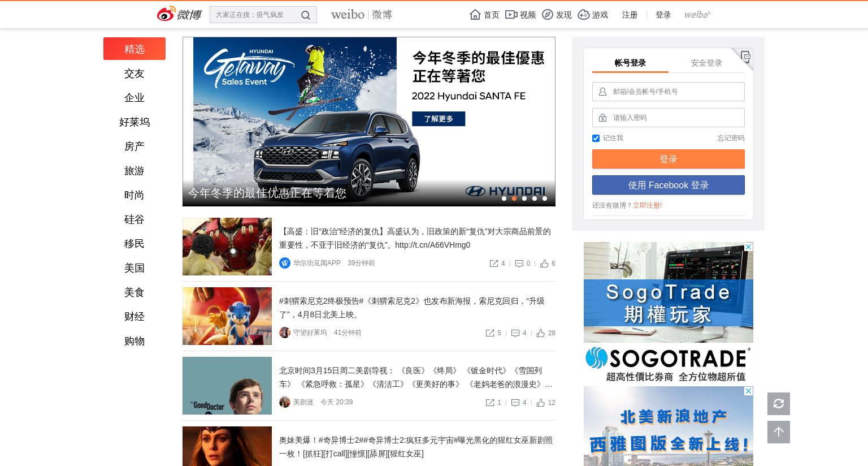Select 旅游 category in sidebar
The height and width of the screenshot is (466, 868).
click(x=134, y=171)
